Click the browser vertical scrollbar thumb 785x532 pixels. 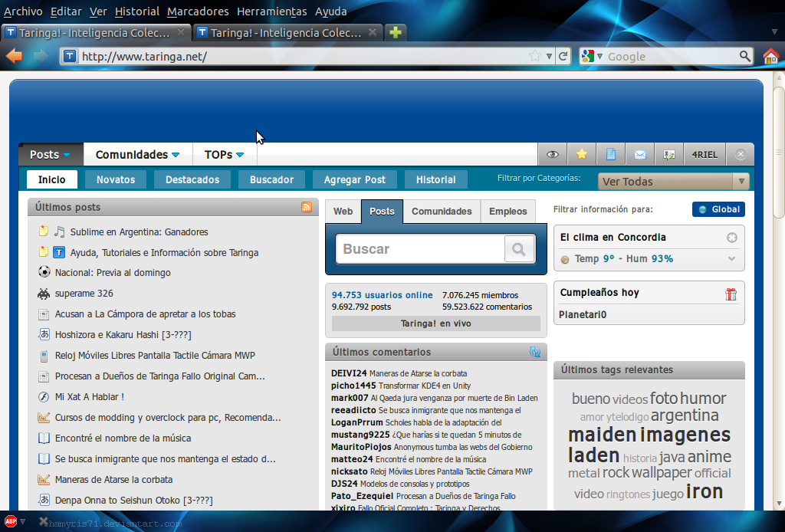pos(779,153)
